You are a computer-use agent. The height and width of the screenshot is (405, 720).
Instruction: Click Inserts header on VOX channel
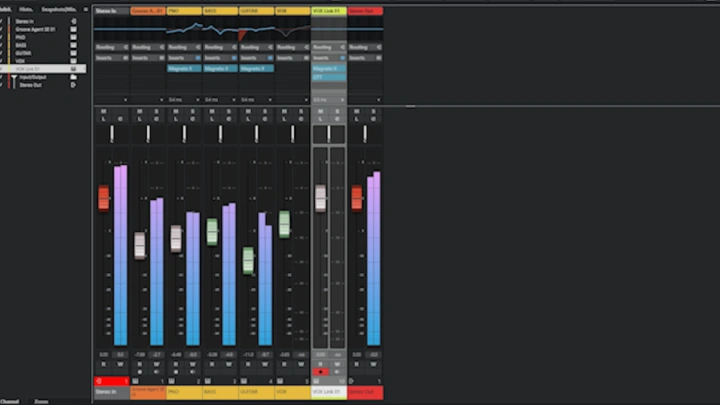pos(292,58)
